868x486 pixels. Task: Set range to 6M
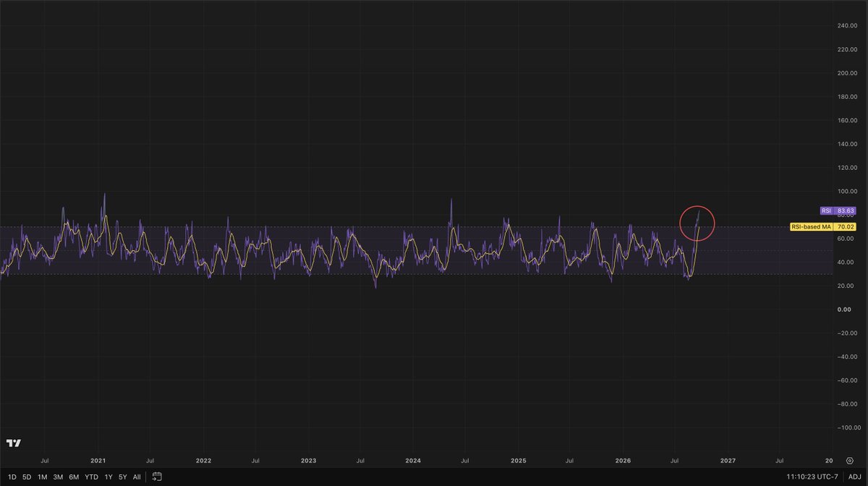pos(74,477)
